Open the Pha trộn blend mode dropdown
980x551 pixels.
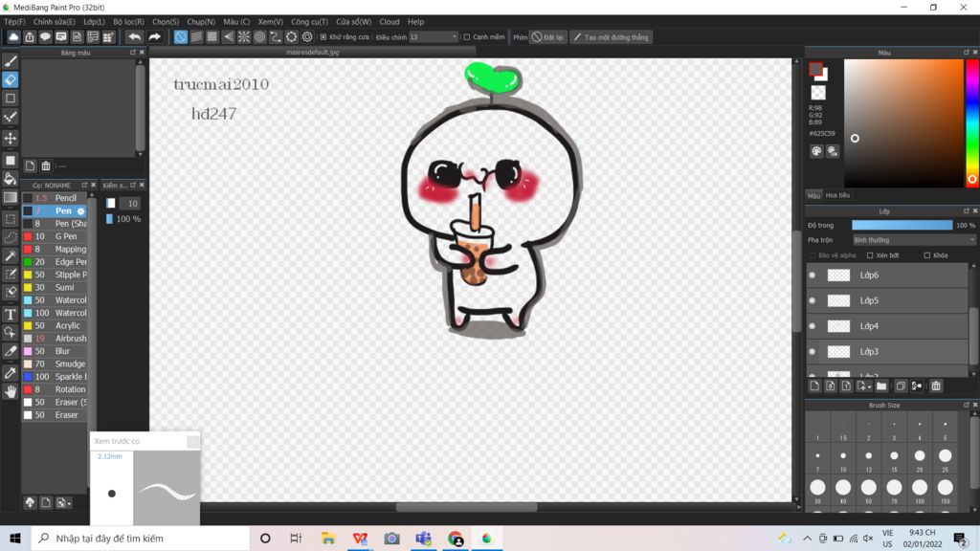[914, 240]
